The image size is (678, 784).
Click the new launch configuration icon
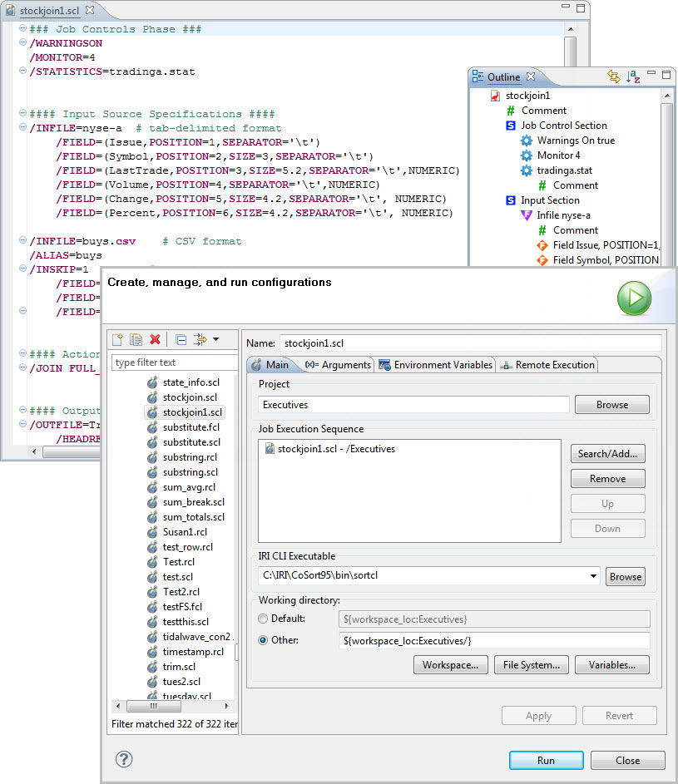(117, 339)
